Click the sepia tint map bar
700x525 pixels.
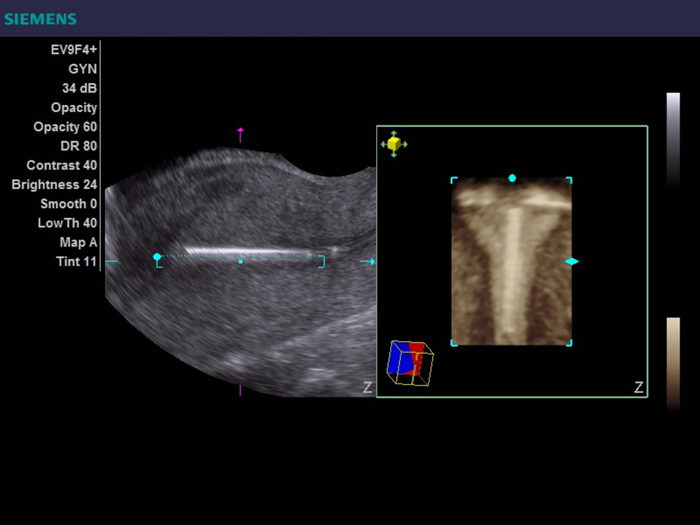click(673, 364)
